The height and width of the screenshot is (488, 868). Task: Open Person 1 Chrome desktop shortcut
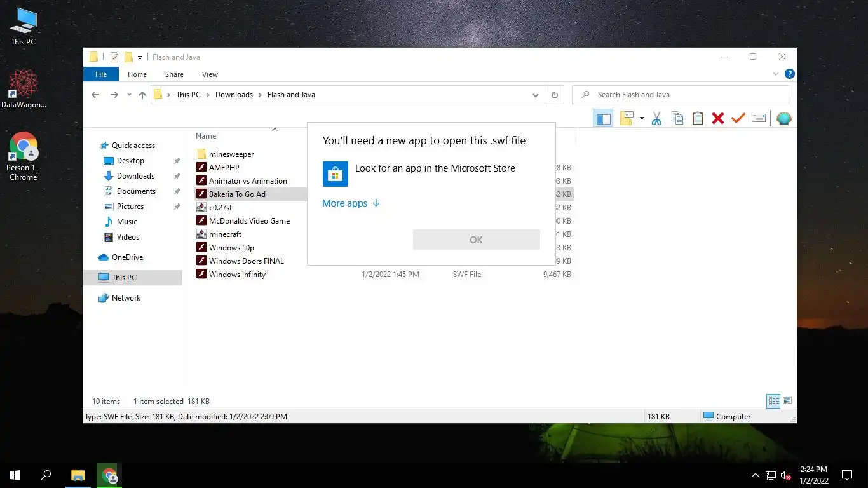pos(24,157)
